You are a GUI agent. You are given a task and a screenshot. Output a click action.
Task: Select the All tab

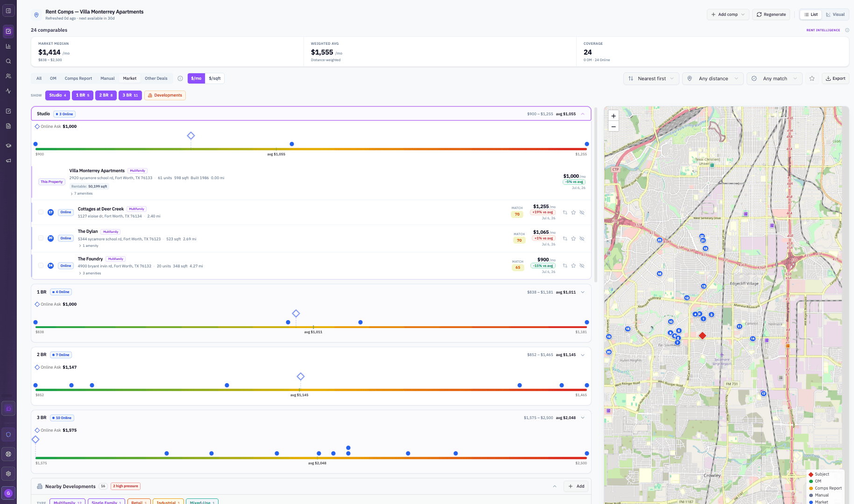point(39,78)
